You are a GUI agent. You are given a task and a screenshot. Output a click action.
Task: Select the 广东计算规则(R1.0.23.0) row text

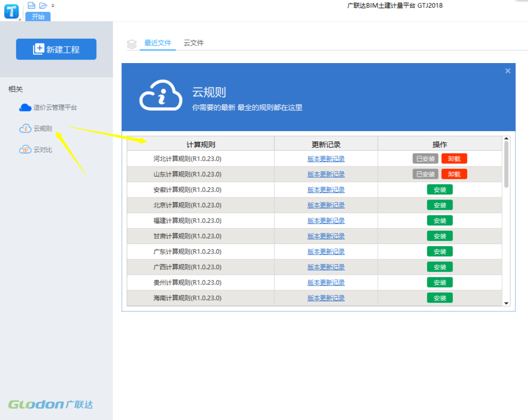(x=188, y=251)
